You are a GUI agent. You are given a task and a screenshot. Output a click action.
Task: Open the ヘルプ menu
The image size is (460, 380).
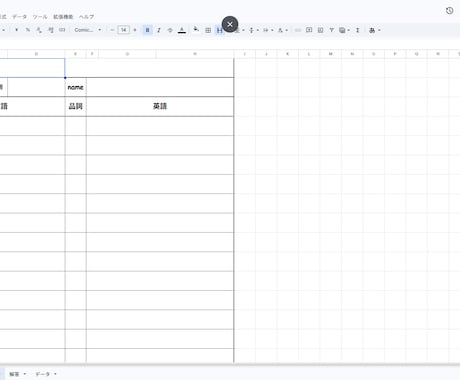(86, 17)
